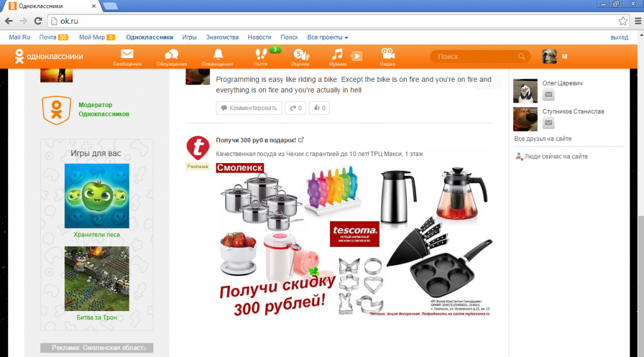Start the music player play button
644x357 pixels.
(x=357, y=56)
